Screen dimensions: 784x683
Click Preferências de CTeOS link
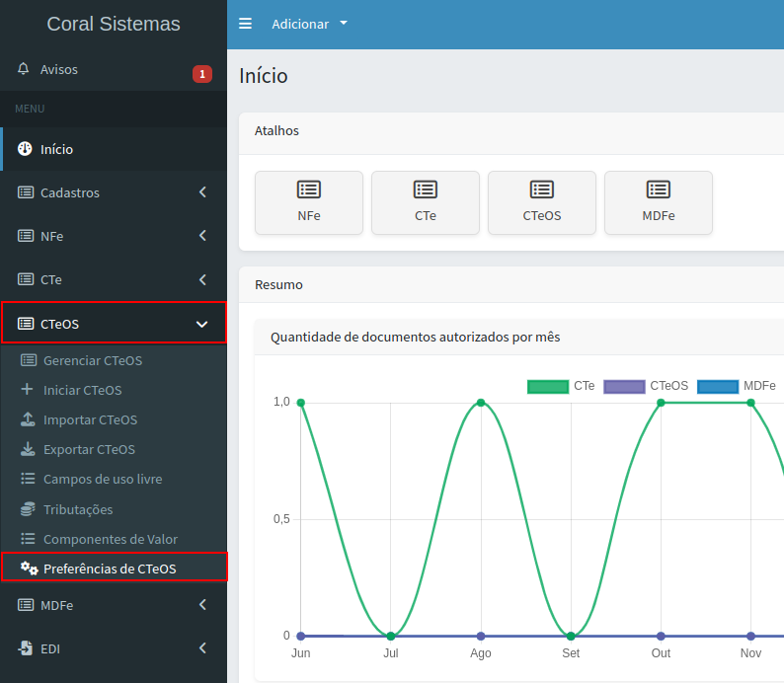coord(110,569)
